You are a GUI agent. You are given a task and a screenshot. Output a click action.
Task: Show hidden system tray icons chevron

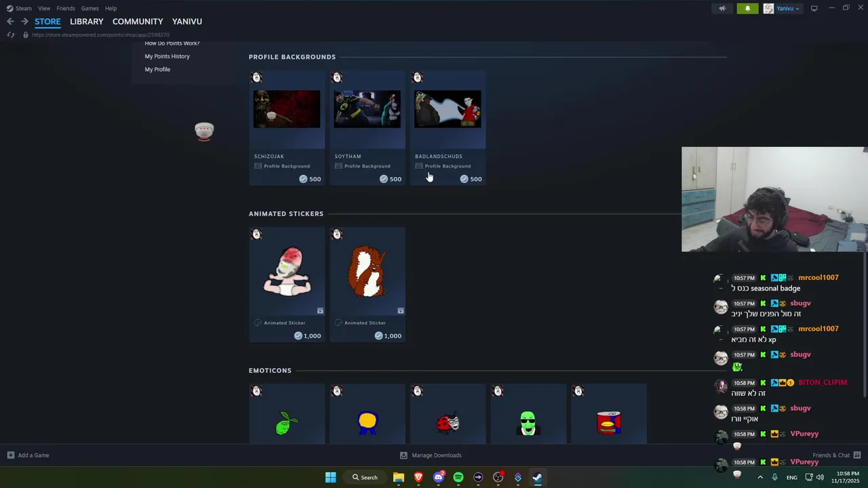pos(760,477)
